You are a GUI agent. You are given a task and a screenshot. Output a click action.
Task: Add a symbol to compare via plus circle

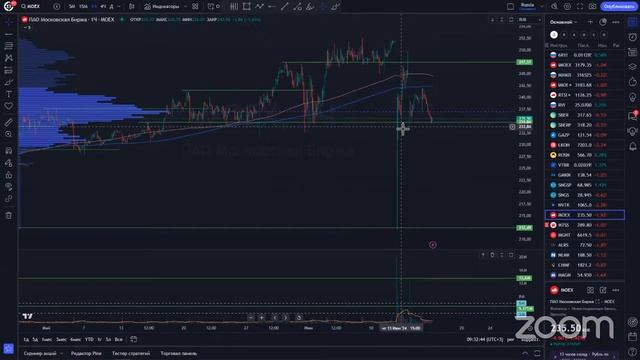coord(57,7)
